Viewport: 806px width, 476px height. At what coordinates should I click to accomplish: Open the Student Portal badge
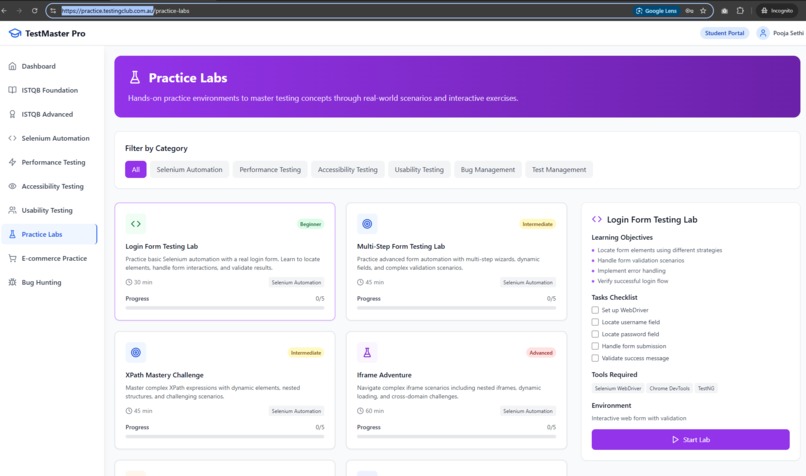point(724,33)
